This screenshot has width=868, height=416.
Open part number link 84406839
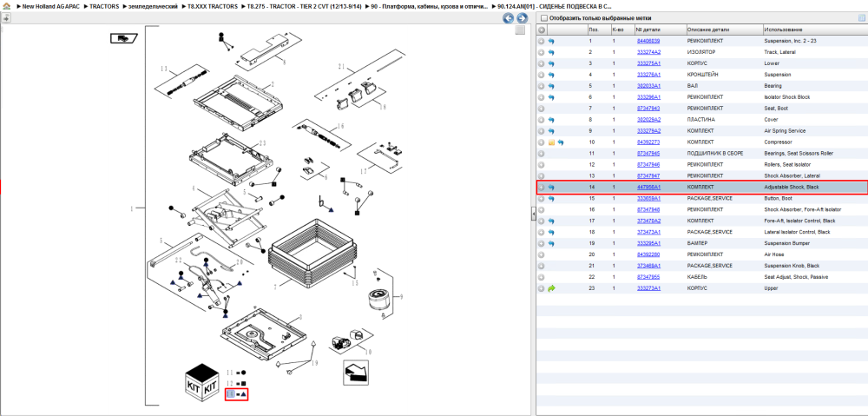648,41
